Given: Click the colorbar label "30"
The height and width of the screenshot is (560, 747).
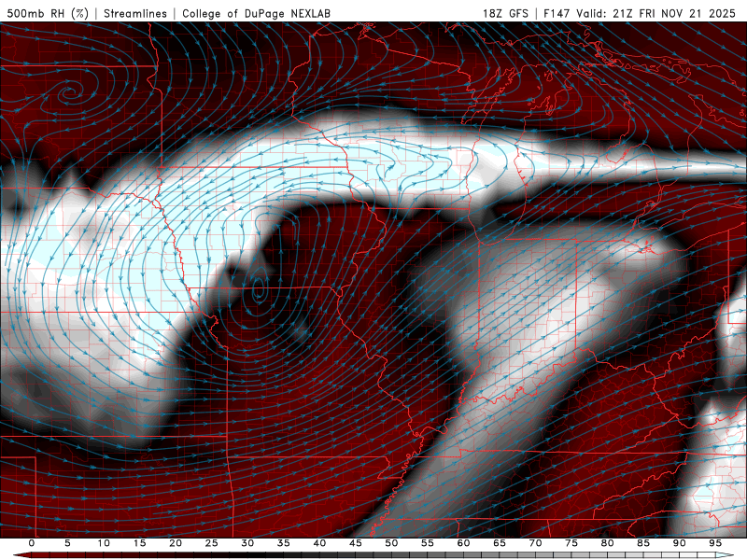Looking at the screenshot, I should tap(247, 543).
